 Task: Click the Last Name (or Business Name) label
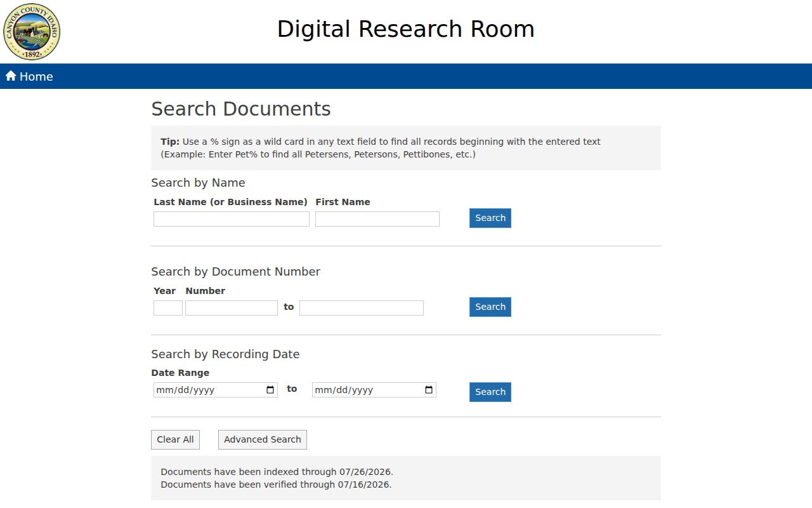point(230,202)
